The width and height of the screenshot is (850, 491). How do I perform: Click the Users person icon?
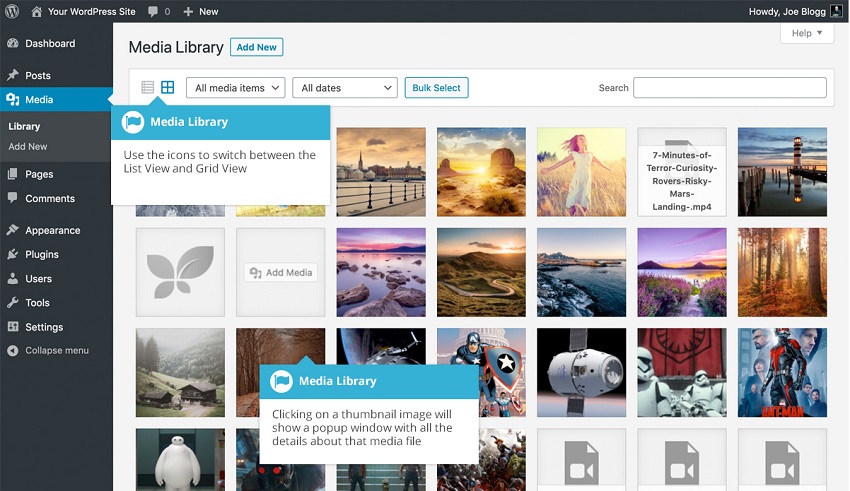click(x=13, y=279)
